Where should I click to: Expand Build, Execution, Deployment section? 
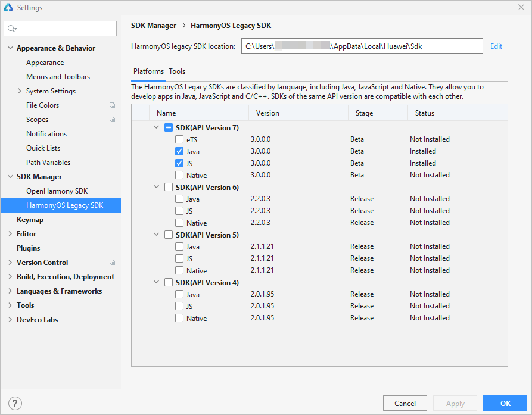pos(10,277)
